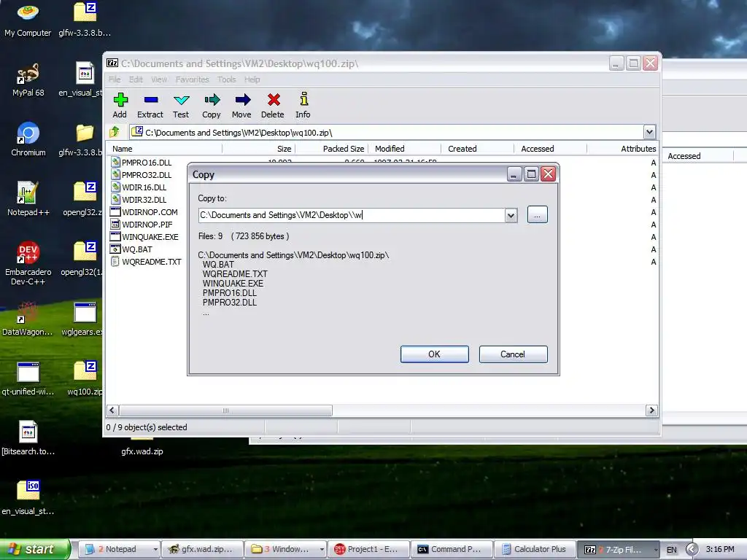Click the Copy toolbar icon

(212, 105)
